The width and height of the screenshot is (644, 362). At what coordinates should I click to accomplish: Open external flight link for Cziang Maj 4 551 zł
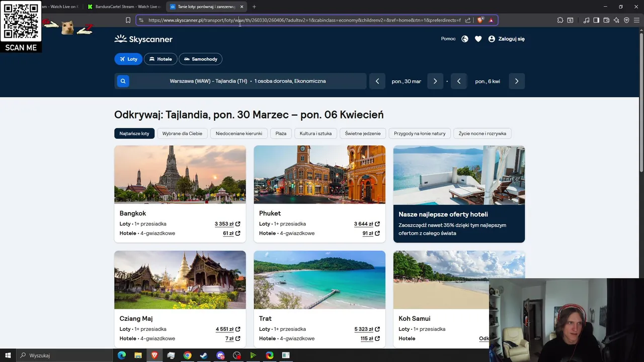click(238, 329)
